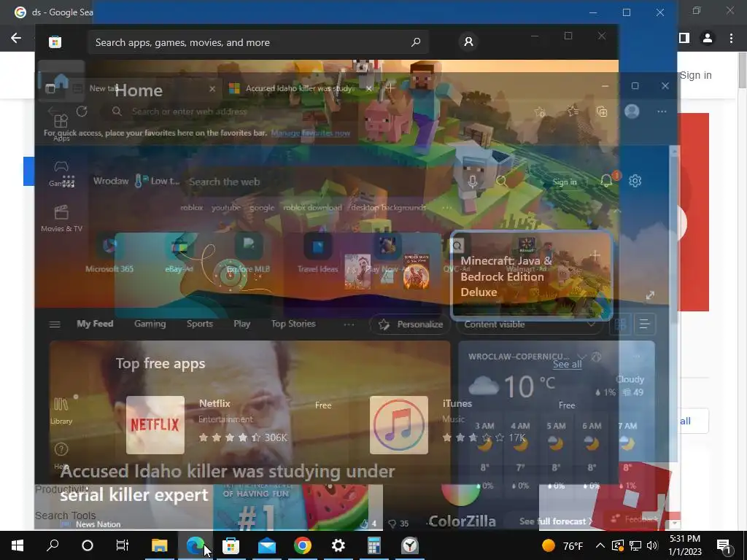Click Sign in in Chrome window

coord(695,75)
